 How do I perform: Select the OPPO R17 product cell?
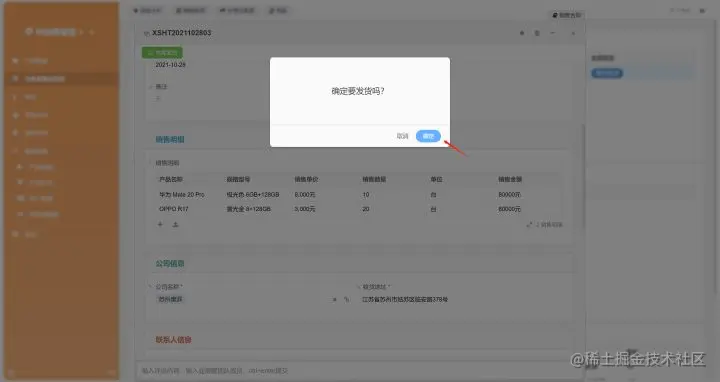[174, 209]
